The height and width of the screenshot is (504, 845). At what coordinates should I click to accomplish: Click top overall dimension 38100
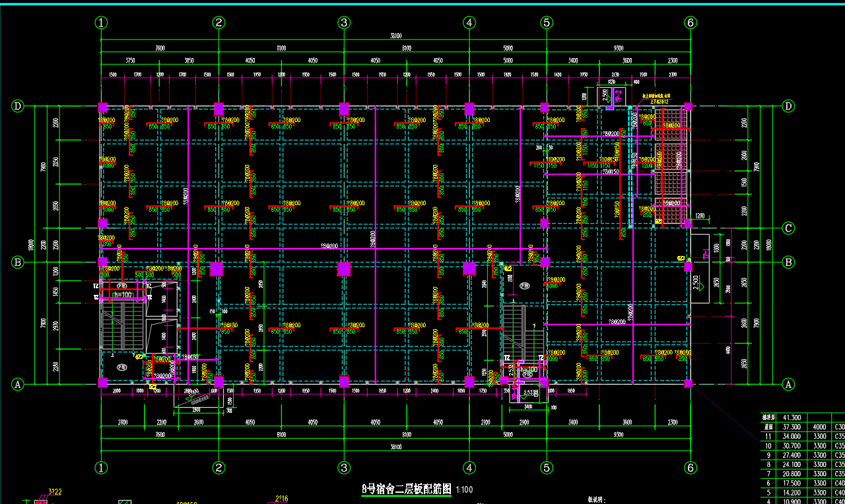[395, 36]
